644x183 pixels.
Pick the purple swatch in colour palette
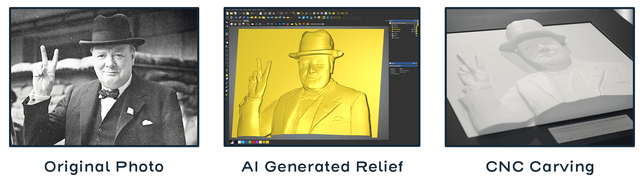pos(257,142)
